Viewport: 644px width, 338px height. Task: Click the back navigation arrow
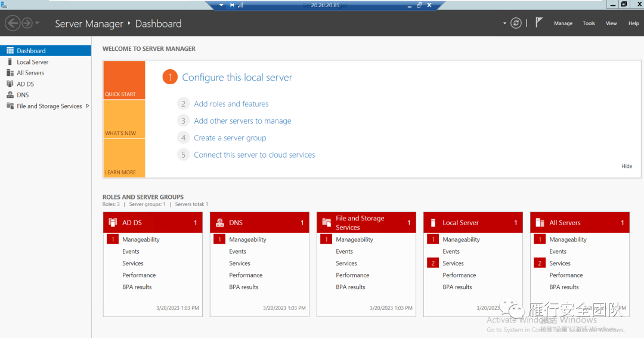[13, 23]
